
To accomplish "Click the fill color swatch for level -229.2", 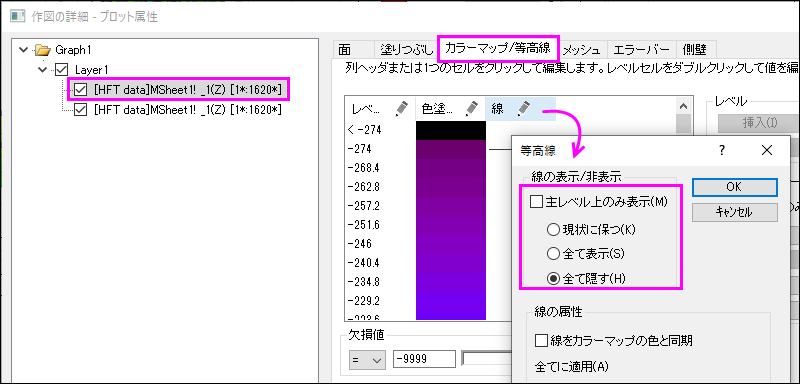I will coord(451,300).
